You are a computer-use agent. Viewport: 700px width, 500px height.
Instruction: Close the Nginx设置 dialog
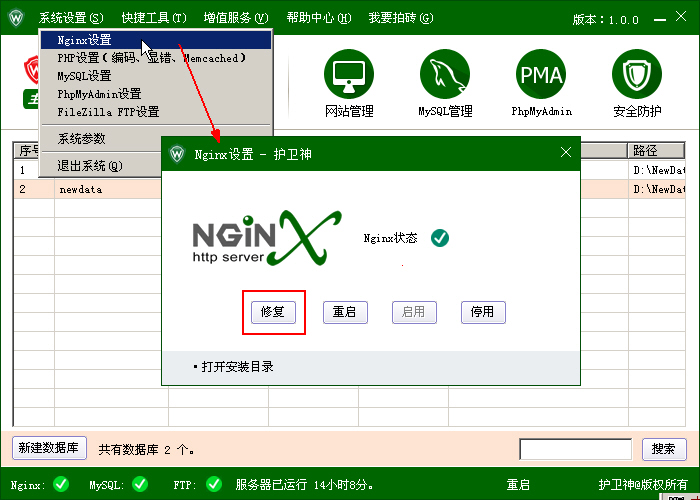tap(566, 153)
